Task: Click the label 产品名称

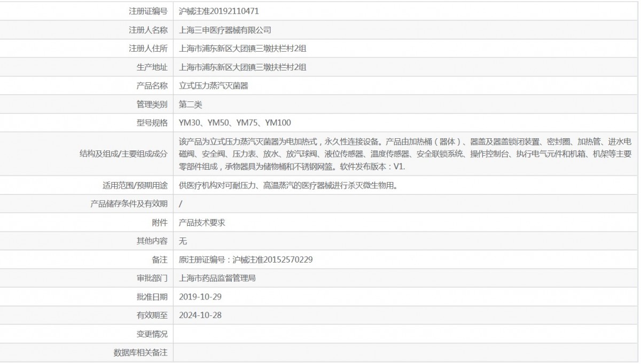Action: click(152, 85)
